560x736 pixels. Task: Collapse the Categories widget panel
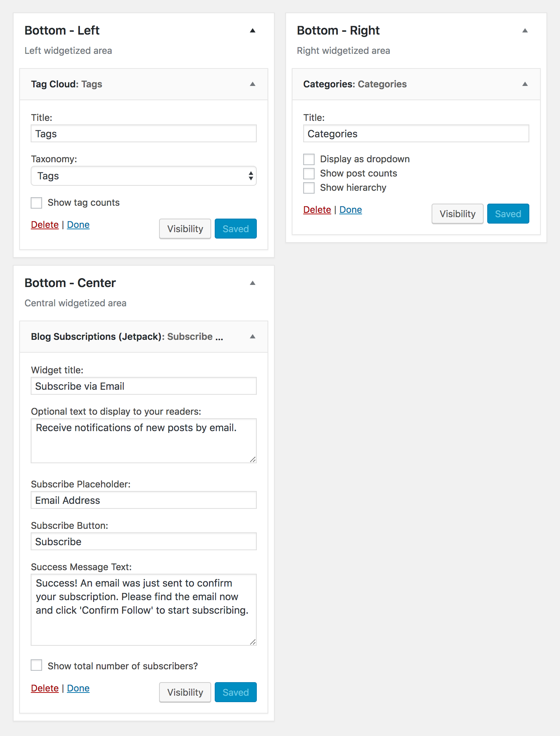click(525, 84)
